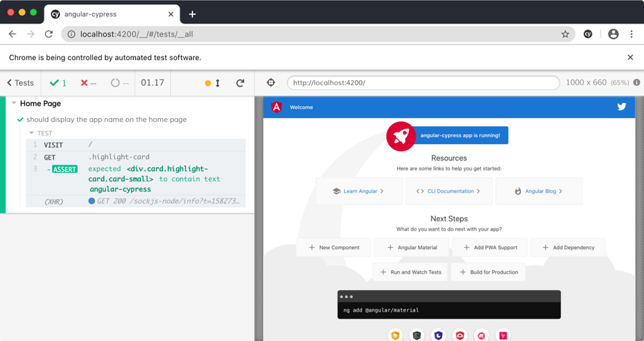Click the passed tests count
This screenshot has width=644, height=341.
(x=58, y=82)
